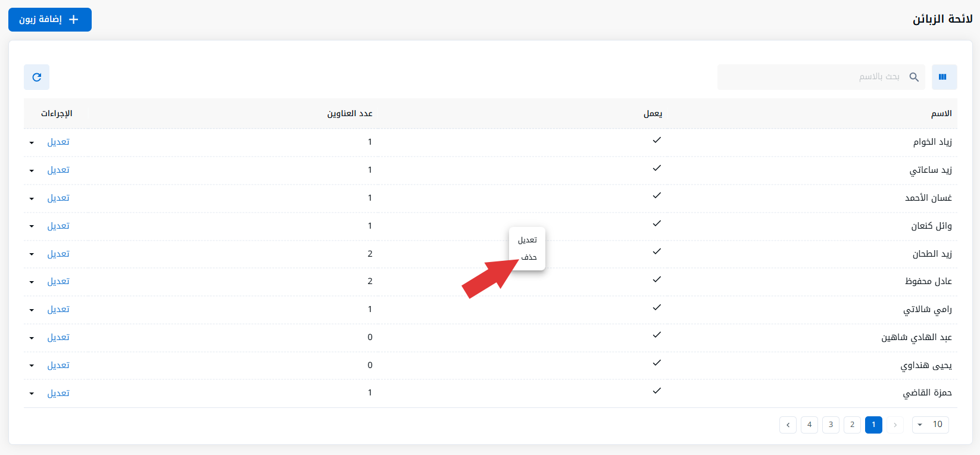Focus the بحث بالاسم search field
This screenshot has height=455, width=980.
point(821,77)
